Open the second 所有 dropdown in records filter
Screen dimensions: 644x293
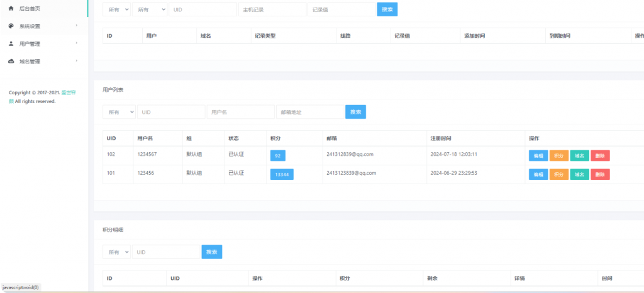point(150,9)
